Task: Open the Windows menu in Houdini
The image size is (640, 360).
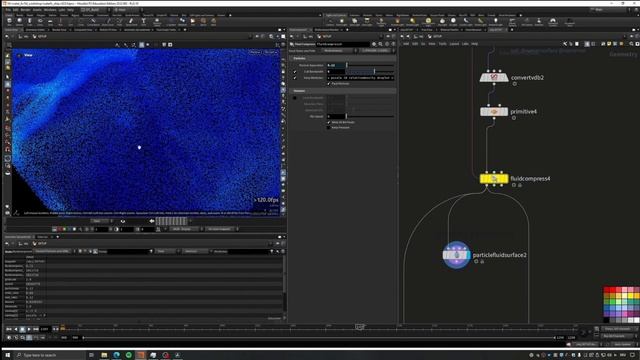Action: pyautogui.click(x=50, y=10)
